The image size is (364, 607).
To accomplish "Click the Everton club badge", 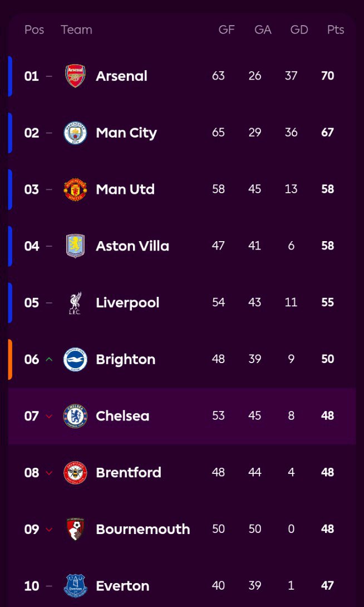I will coord(75,586).
